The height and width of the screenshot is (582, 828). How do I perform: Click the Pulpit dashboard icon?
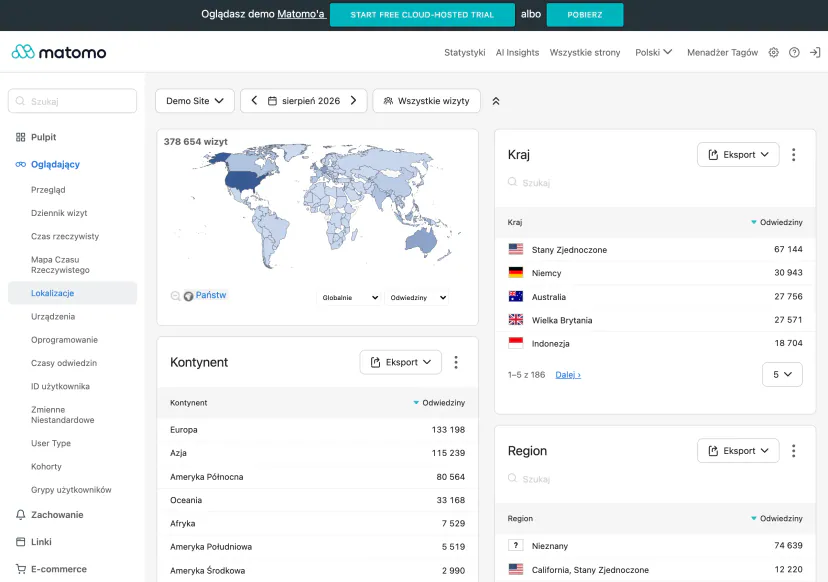(21, 137)
